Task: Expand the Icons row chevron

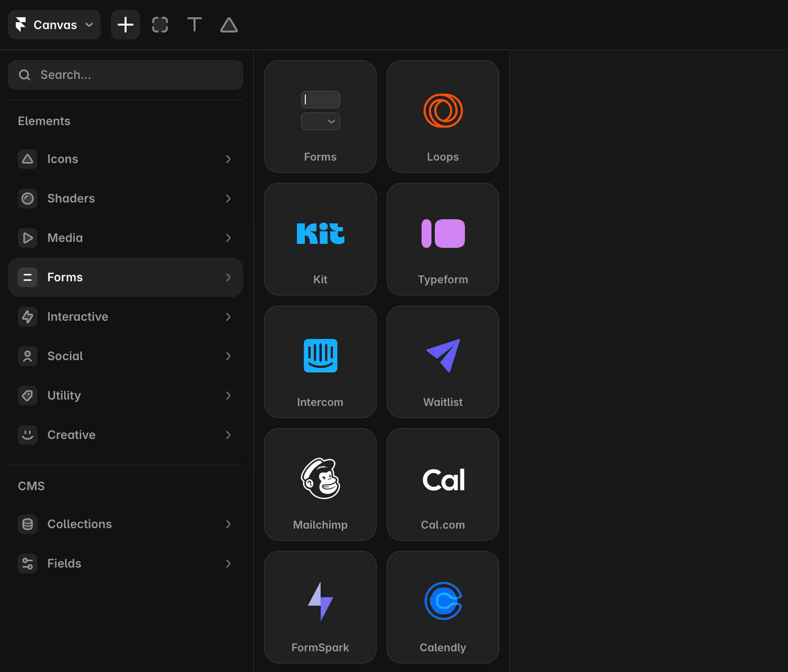Action: [x=228, y=159]
